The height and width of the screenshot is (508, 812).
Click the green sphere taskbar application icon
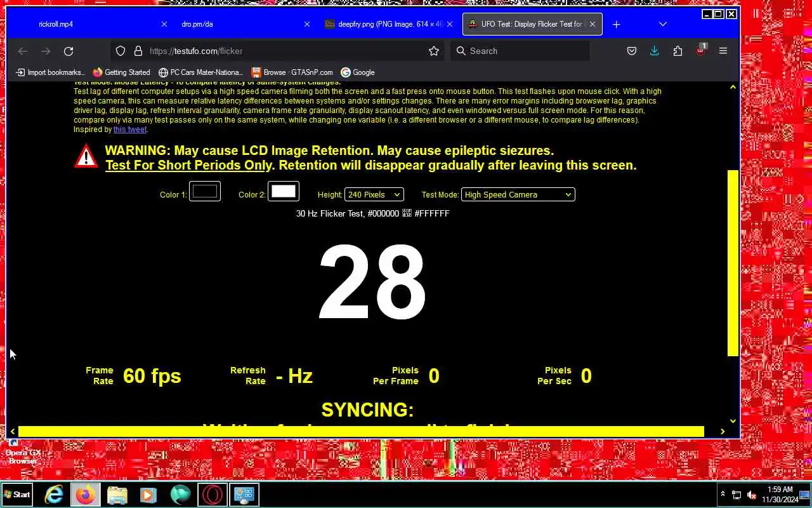[180, 494]
